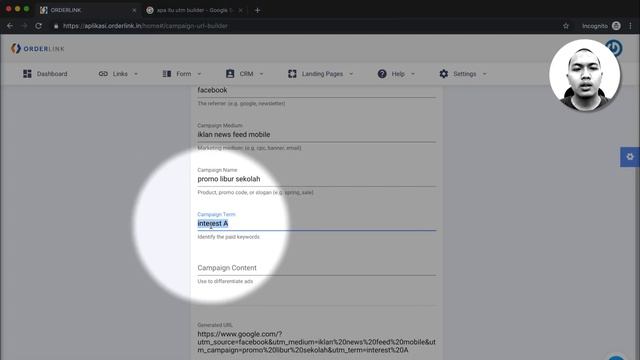Click the Campaign Term field 'interest A'
This screenshot has width=640, height=360.
[x=316, y=224]
